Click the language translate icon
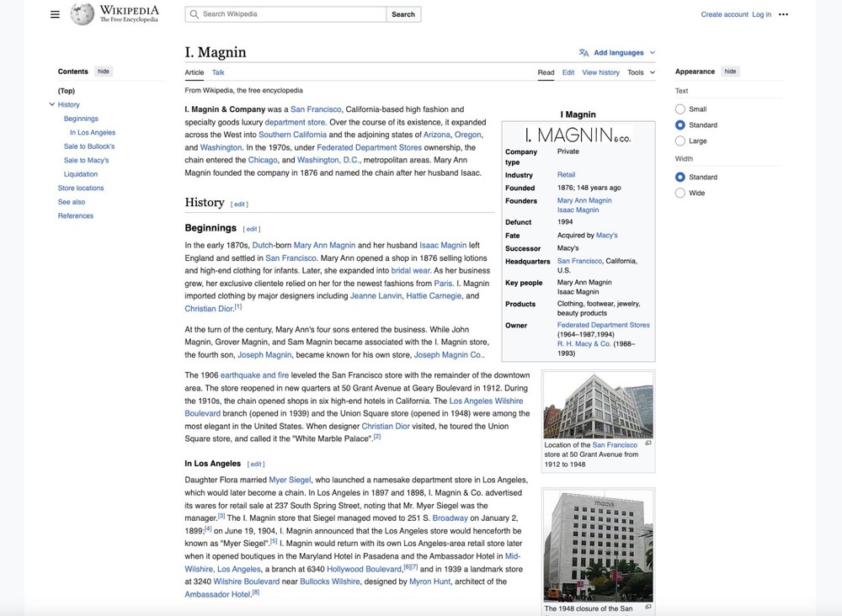Viewport: 842px width, 616px height. [584, 52]
